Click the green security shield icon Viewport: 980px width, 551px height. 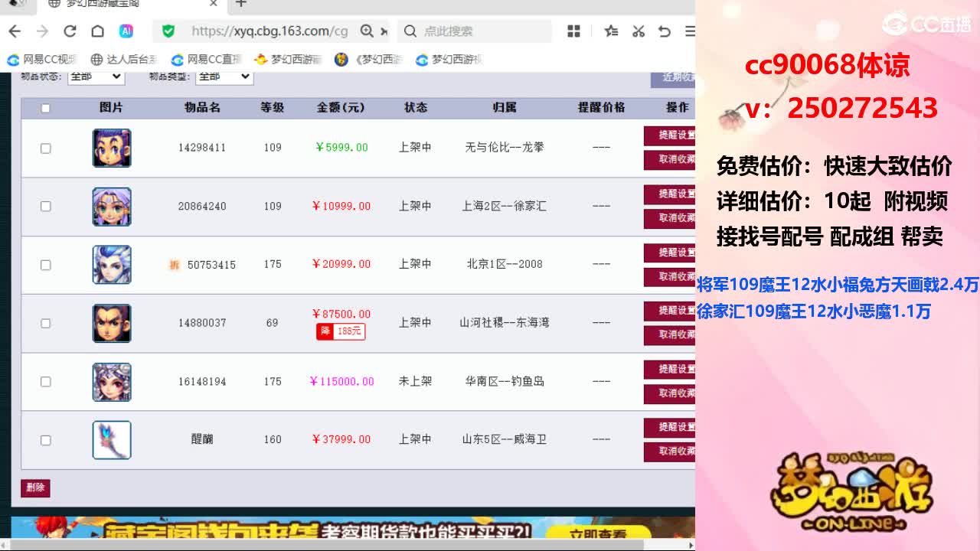coord(168,31)
